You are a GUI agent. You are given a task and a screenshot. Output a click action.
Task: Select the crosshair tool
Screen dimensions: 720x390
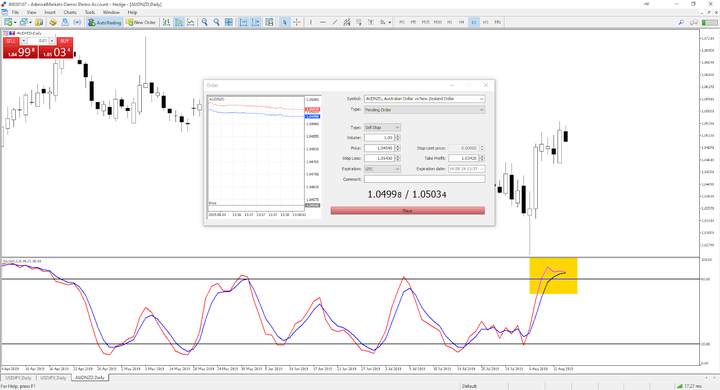[297, 22]
